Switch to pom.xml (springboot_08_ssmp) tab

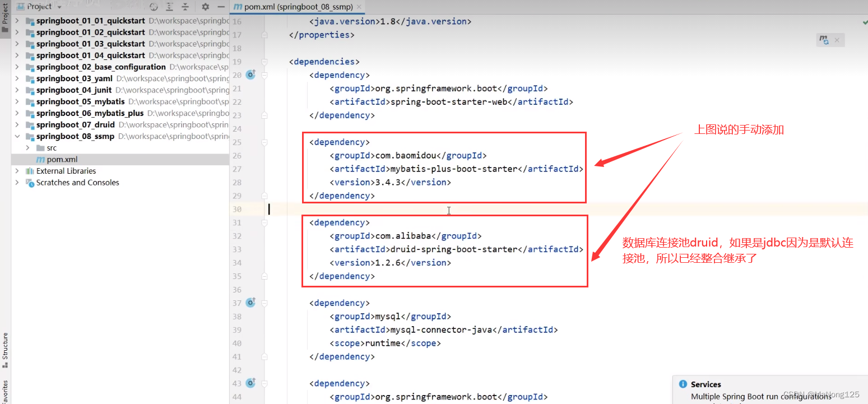(298, 7)
